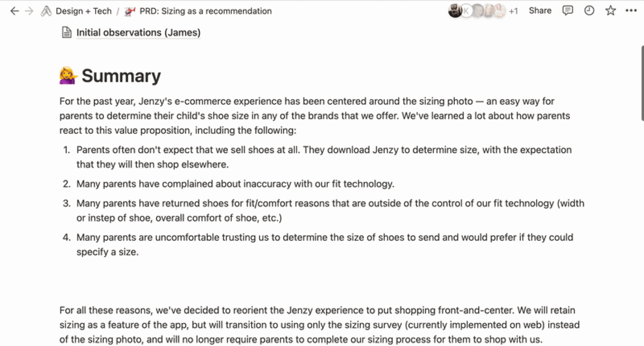Click the forward navigation arrow
The height and width of the screenshot is (346, 644).
coord(29,11)
